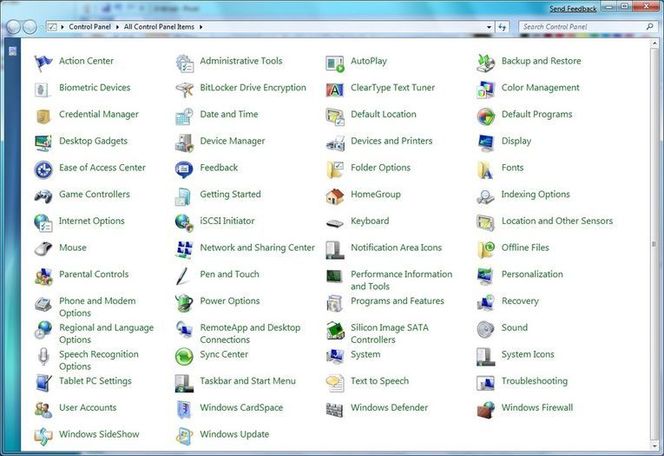Screen dimensions: 664x456
Task: Open the Windows CardSpace link
Action: pos(241,408)
